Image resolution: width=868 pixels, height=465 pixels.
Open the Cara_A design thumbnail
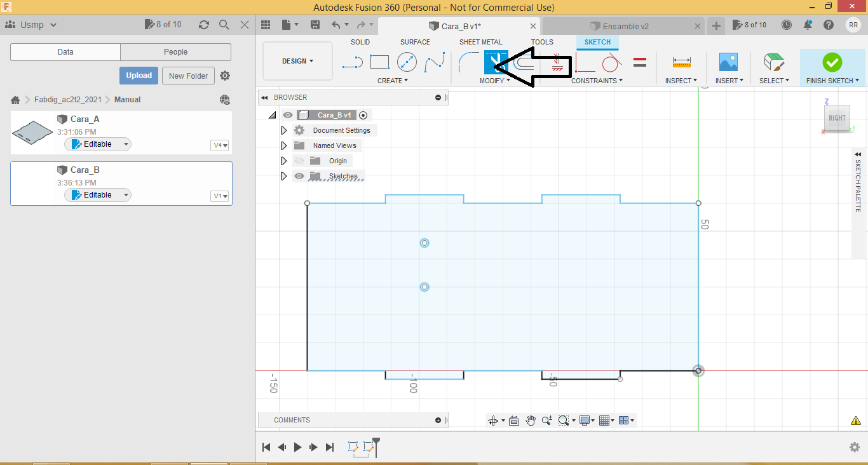[x=32, y=133]
